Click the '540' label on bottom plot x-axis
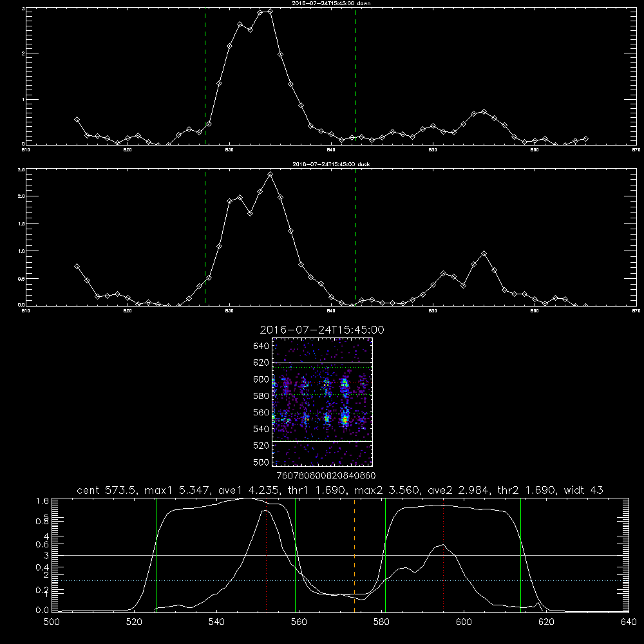This screenshot has width=644, height=644. 216,622
